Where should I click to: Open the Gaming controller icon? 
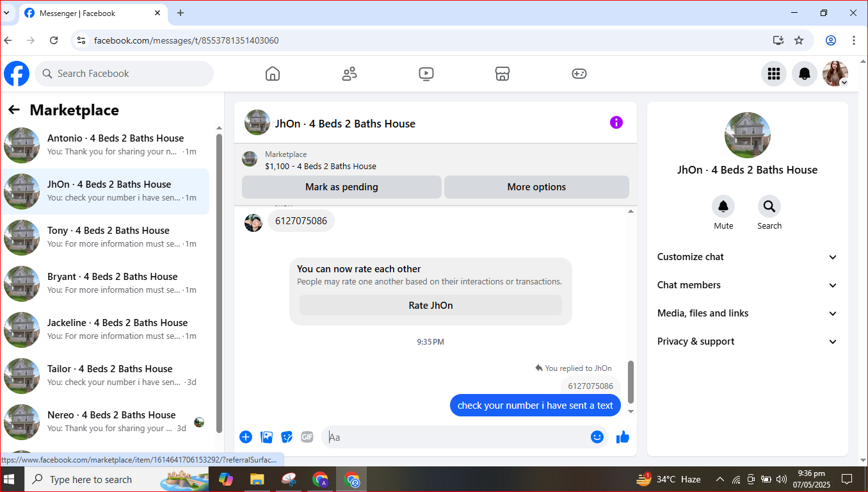coord(579,74)
